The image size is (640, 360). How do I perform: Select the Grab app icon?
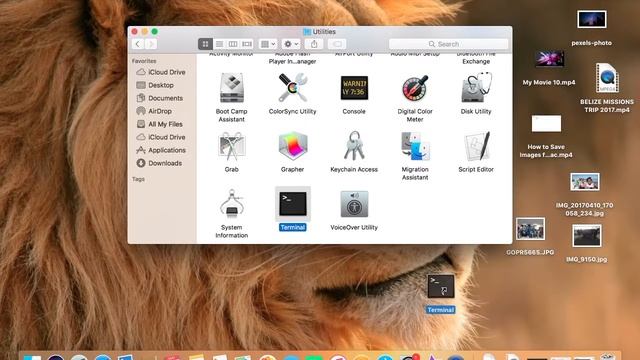(x=231, y=146)
